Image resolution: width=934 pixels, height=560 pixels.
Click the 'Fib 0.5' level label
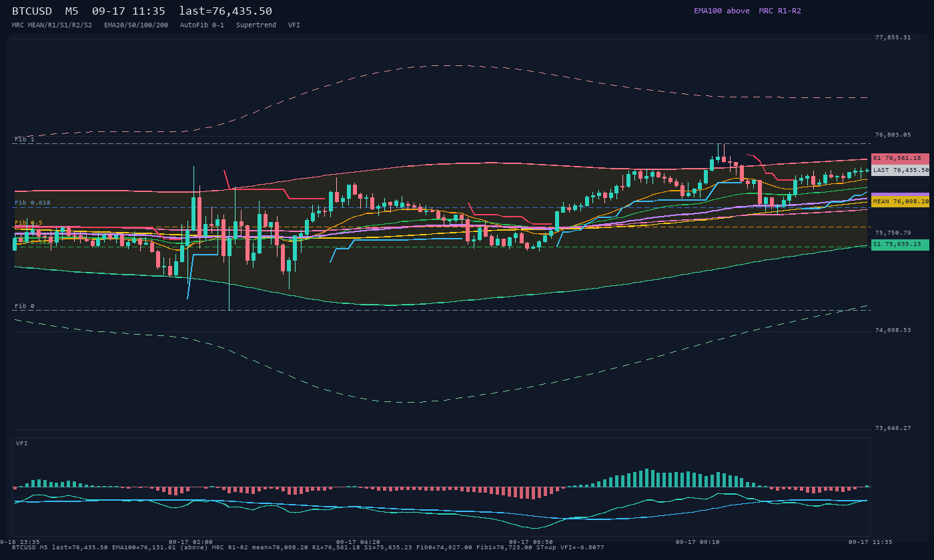point(29,223)
